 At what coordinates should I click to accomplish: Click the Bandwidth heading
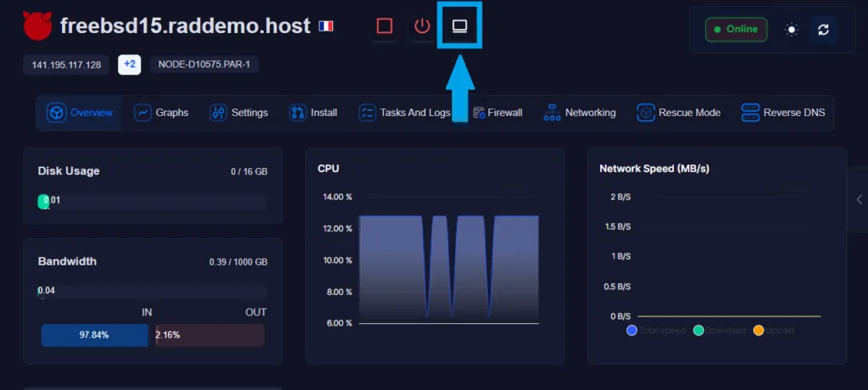(x=67, y=261)
